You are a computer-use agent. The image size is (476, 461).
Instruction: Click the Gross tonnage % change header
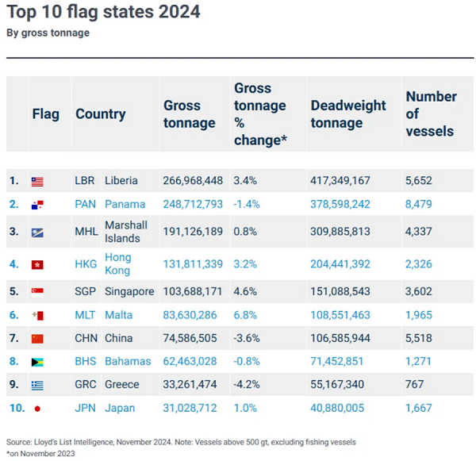pyautogui.click(x=259, y=113)
